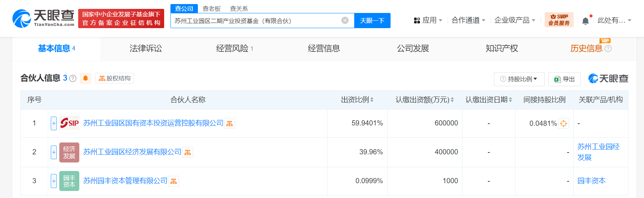Click the orange bell monitor icon

86,78
